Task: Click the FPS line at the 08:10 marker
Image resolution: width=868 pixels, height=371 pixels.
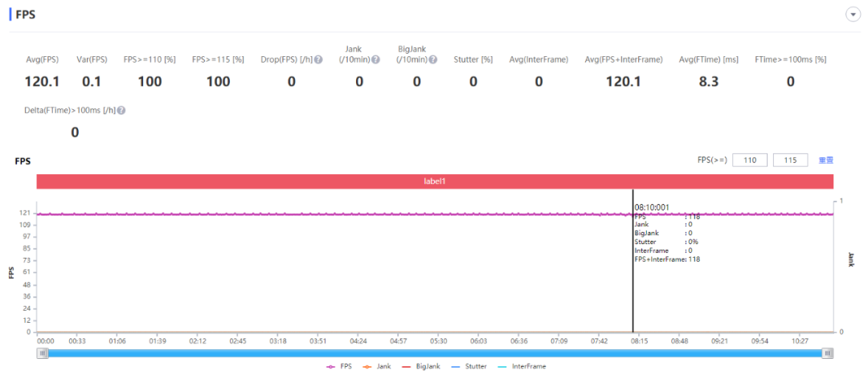Action: coord(633,214)
